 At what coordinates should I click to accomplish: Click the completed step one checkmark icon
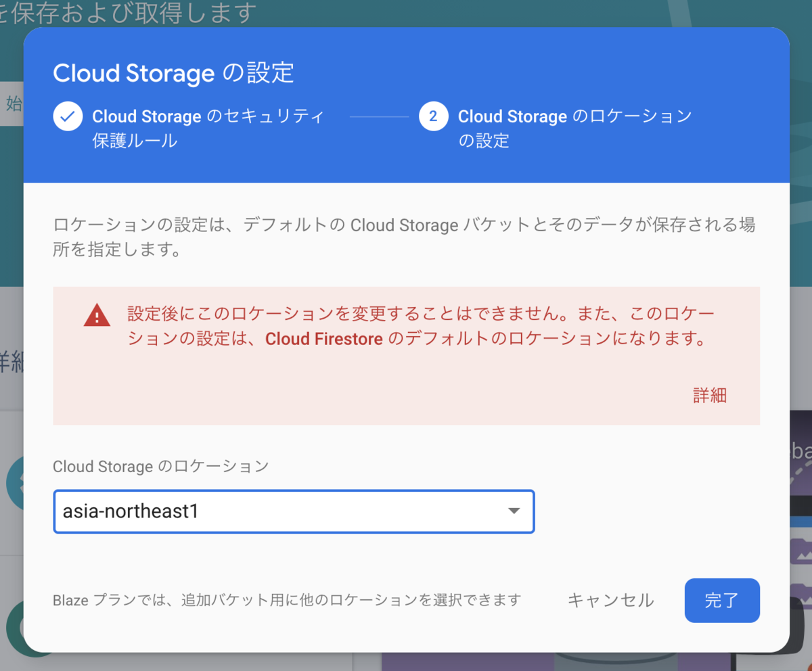(68, 116)
